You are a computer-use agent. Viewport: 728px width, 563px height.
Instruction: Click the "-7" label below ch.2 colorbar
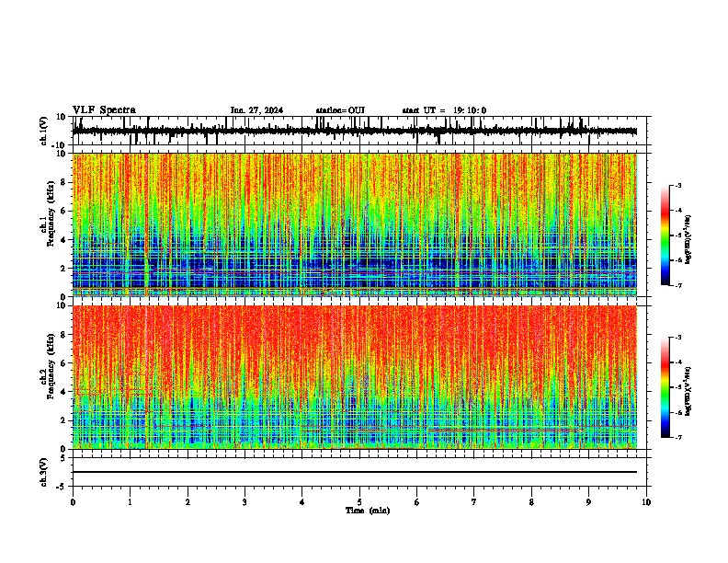[x=678, y=438]
